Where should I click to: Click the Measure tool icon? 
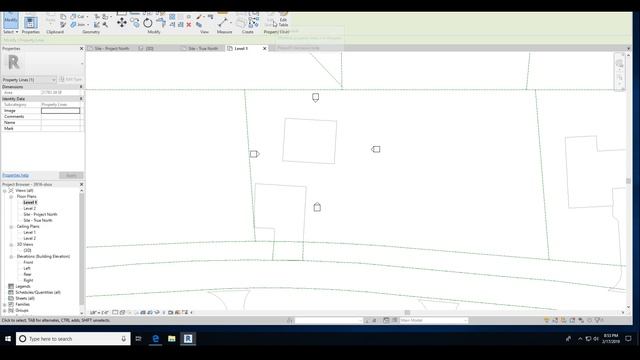(x=223, y=22)
